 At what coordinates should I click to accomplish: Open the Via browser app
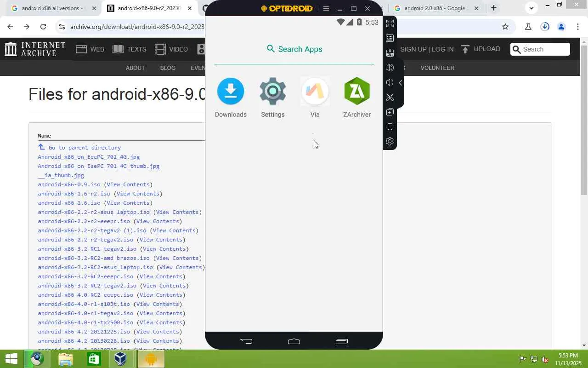315,98
